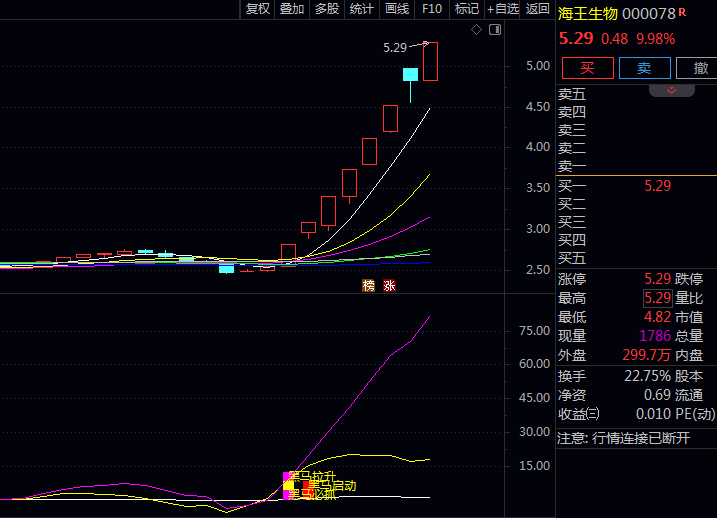Click the 标记 mark button
This screenshot has height=518, width=717.
[467, 9]
